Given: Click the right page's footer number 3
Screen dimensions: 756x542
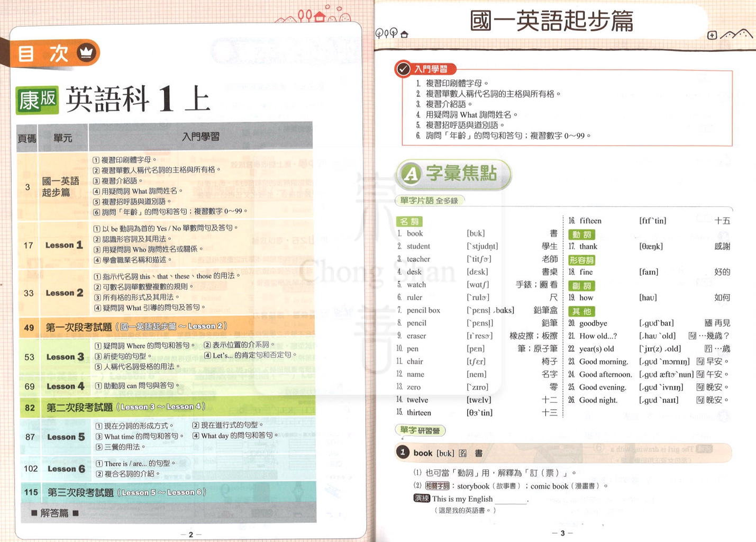Looking at the screenshot, I should pyautogui.click(x=562, y=533).
